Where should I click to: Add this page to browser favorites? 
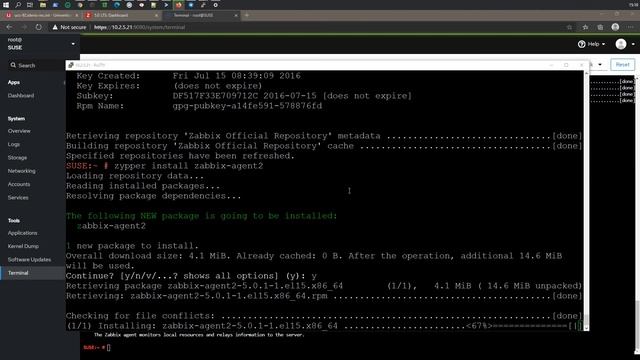point(569,27)
